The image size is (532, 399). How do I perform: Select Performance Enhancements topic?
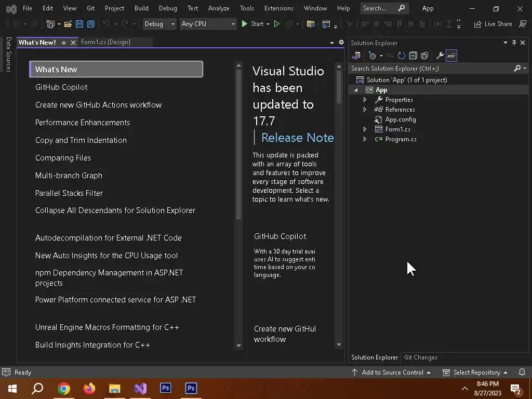click(x=83, y=123)
